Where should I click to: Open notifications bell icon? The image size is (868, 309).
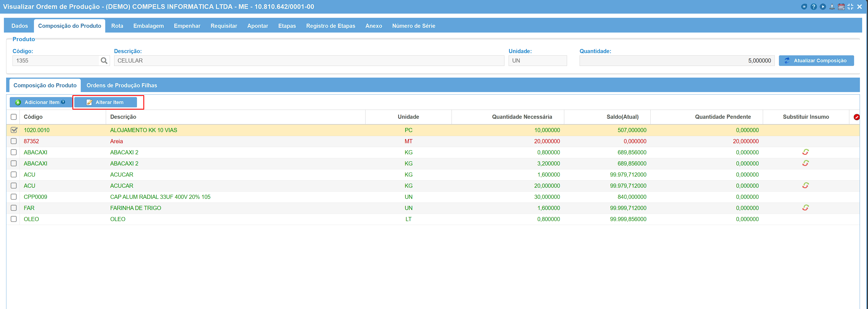[x=832, y=7]
